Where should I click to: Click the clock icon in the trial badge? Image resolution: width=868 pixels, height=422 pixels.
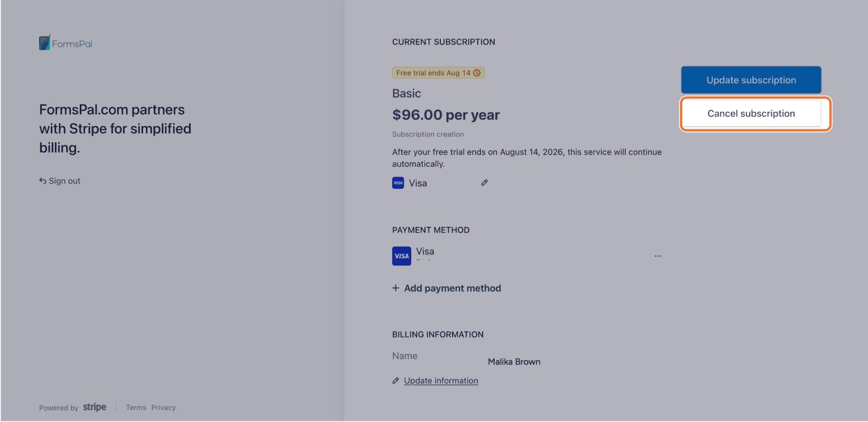click(x=477, y=73)
